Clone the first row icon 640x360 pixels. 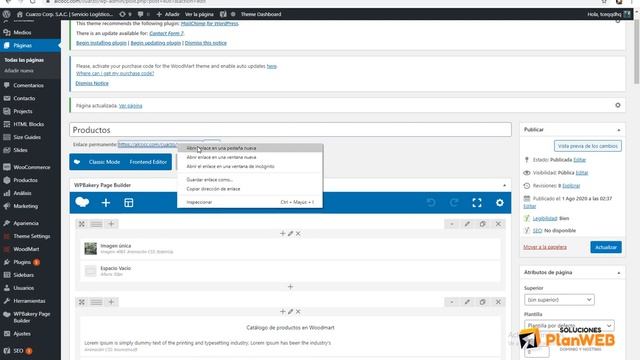tap(482, 224)
